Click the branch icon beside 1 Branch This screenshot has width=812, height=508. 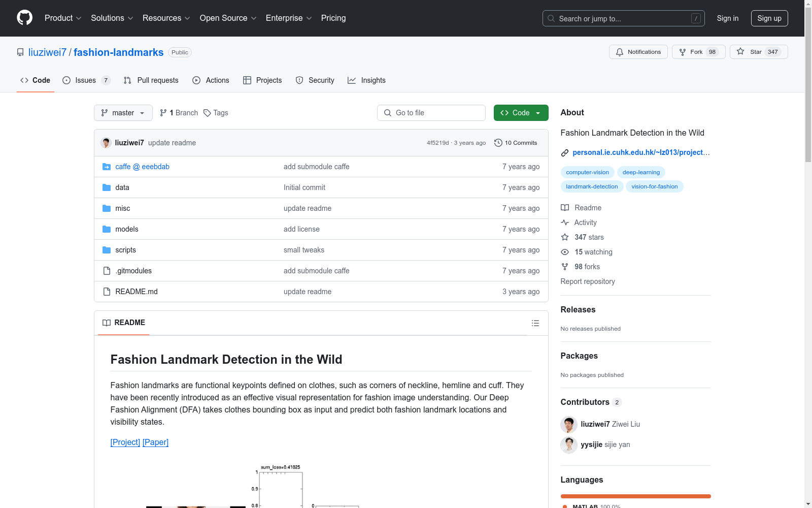163,113
